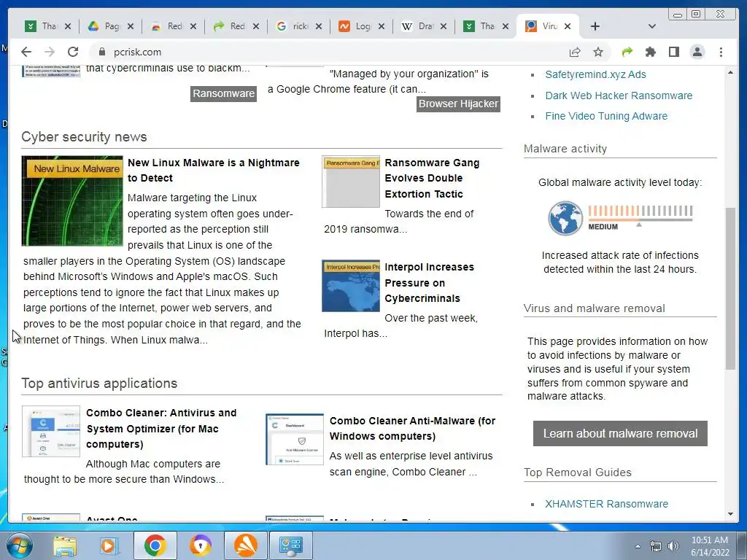Open 'New Linux Malware is a Nightmare to Detect' headline
This screenshot has width=747, height=560.
[x=214, y=170]
